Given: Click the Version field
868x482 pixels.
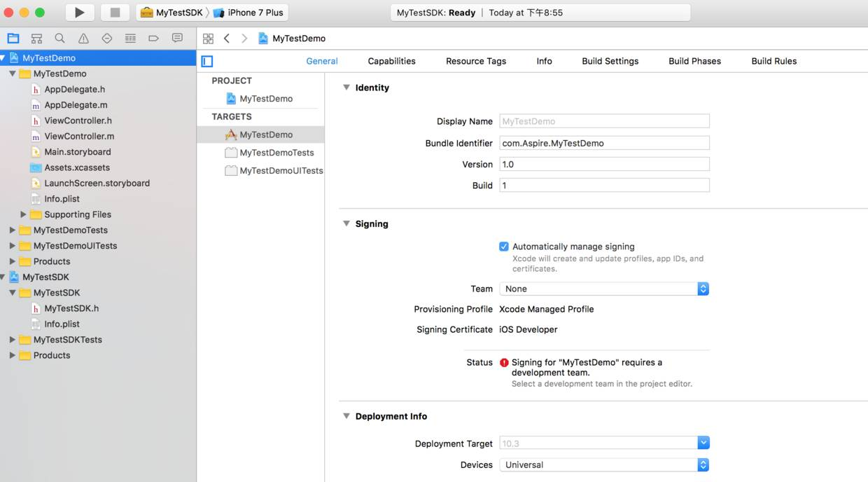Looking at the screenshot, I should click(x=604, y=164).
